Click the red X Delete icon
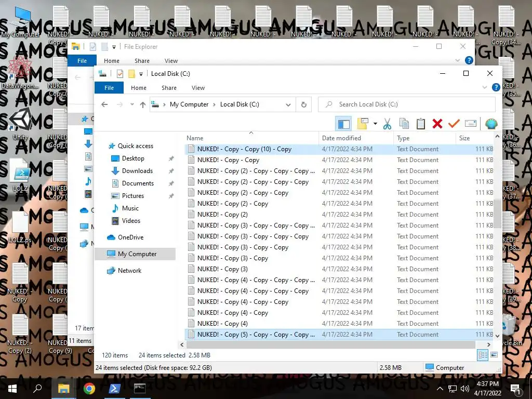532x399 pixels. point(437,124)
